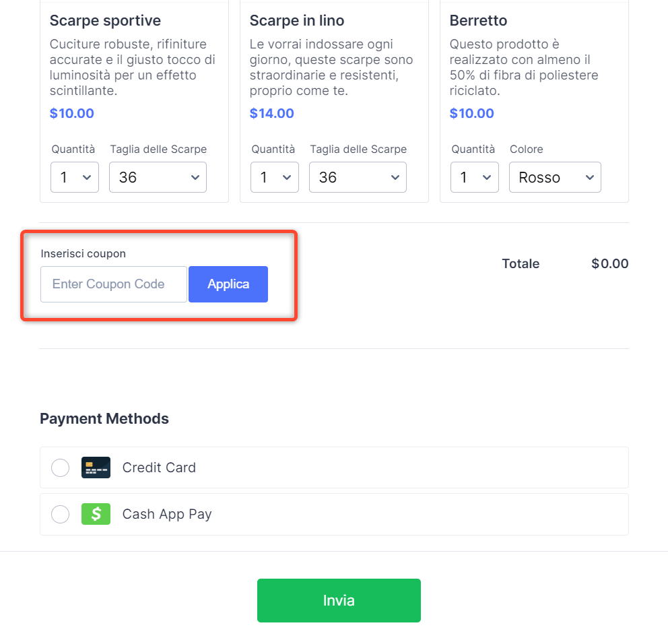Screen dimensions: 668x644
Task: Click the green Cash App dollar icon
Action: 96,514
